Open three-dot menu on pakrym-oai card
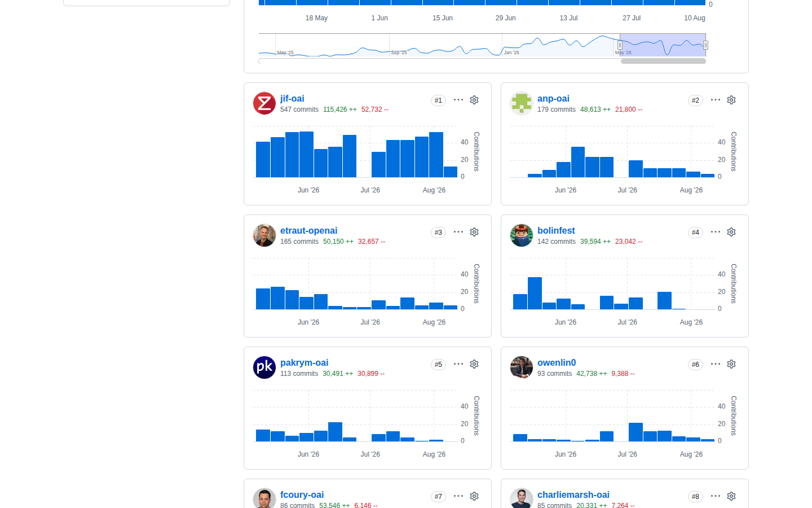The height and width of the screenshot is (508, 812). pyautogui.click(x=458, y=364)
